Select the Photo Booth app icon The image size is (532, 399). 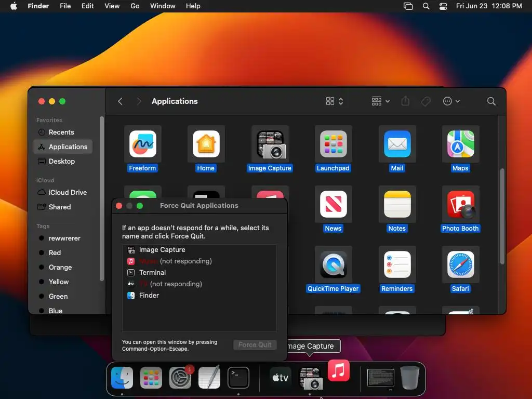click(x=460, y=204)
